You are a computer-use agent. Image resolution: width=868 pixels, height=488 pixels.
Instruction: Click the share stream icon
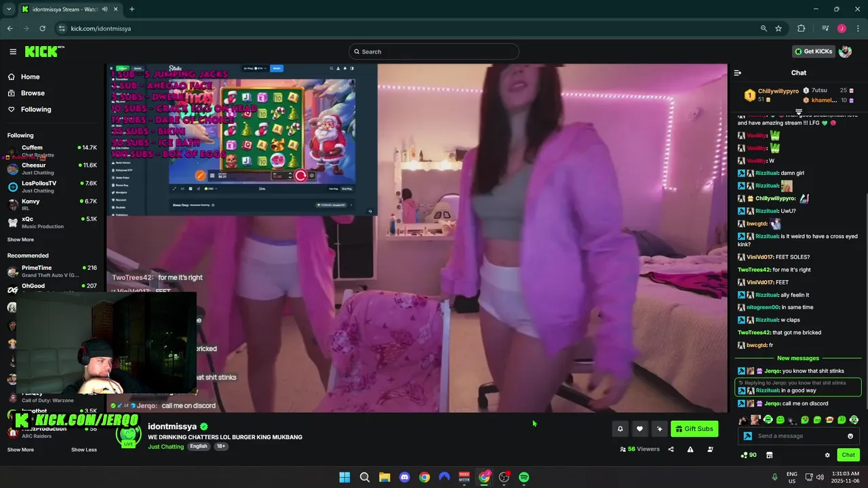point(671,449)
